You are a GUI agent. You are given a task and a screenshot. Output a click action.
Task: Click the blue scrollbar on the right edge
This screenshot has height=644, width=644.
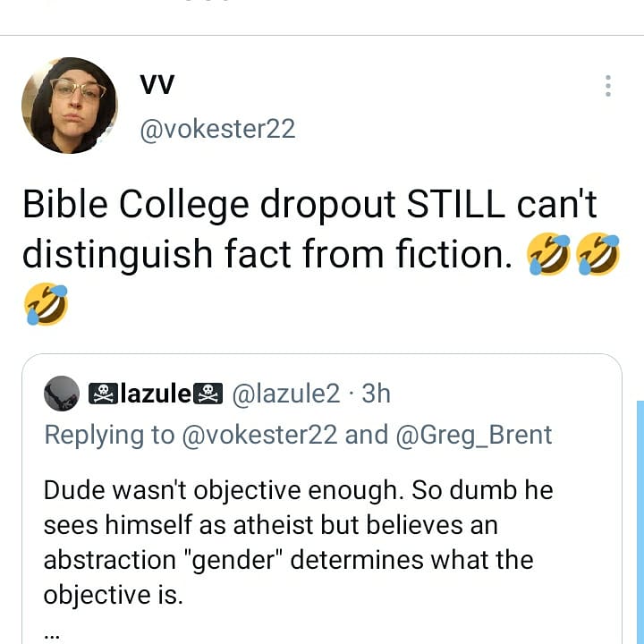pyautogui.click(x=639, y=519)
